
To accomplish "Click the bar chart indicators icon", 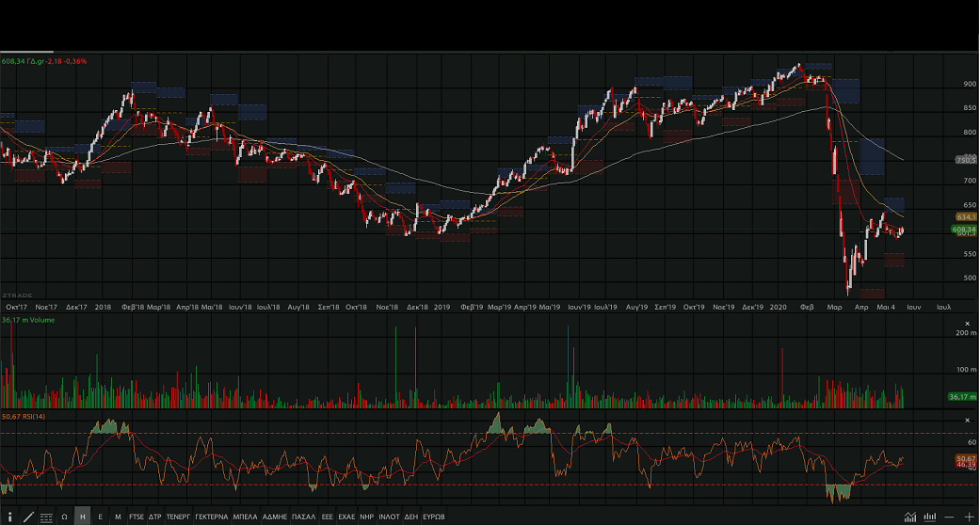I will [x=930, y=517].
